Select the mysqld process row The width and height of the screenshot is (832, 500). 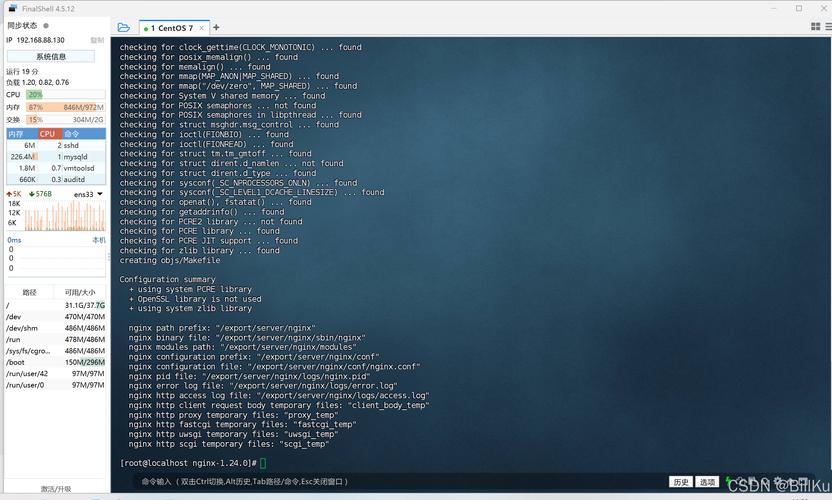pyautogui.click(x=55, y=157)
